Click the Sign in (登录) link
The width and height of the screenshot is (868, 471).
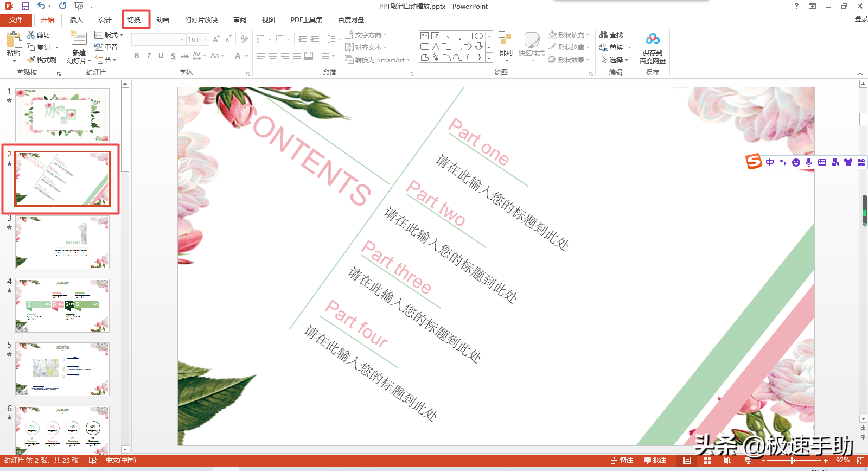(861, 19)
